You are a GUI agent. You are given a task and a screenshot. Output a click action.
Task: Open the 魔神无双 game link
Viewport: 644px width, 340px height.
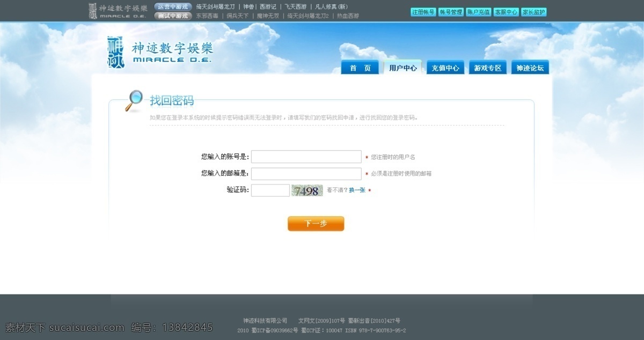268,16
